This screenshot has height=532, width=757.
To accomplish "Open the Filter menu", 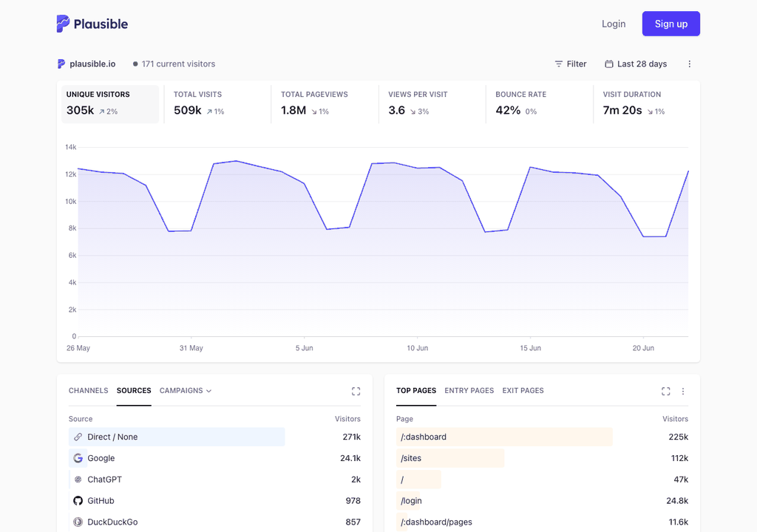I will click(570, 64).
